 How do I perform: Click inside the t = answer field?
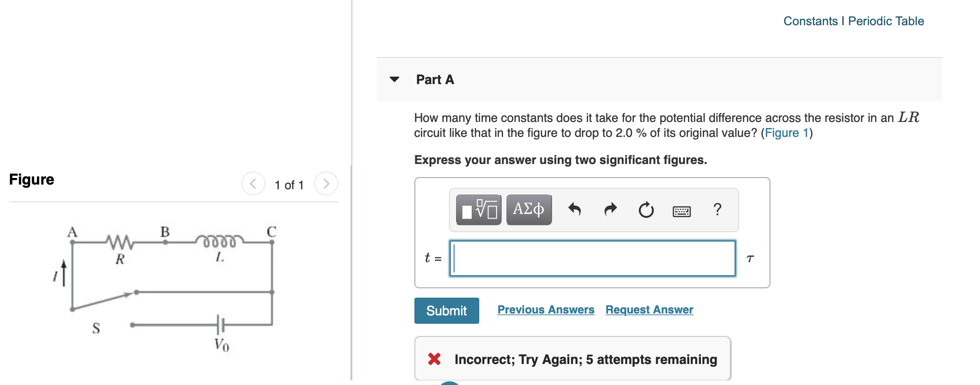(592, 258)
